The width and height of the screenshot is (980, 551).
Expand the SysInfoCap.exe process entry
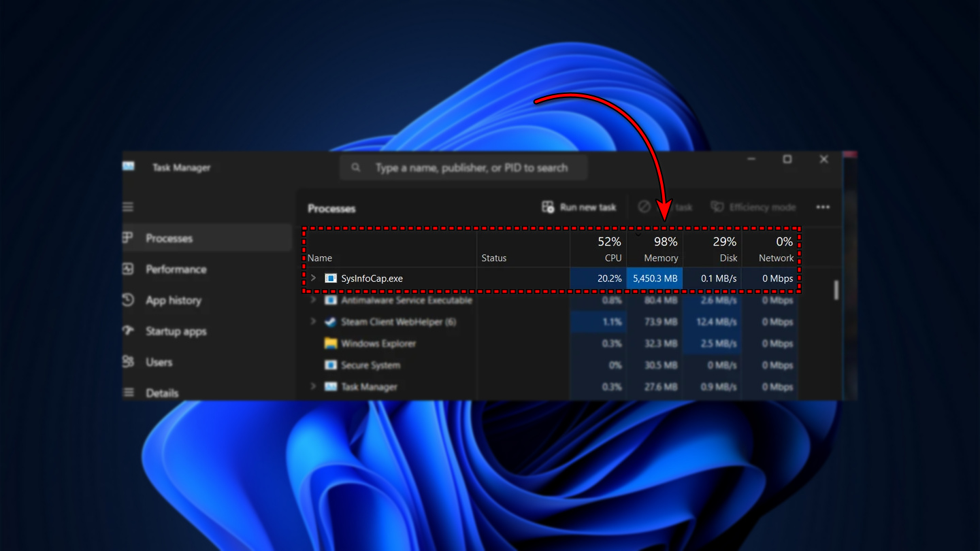[x=313, y=278]
